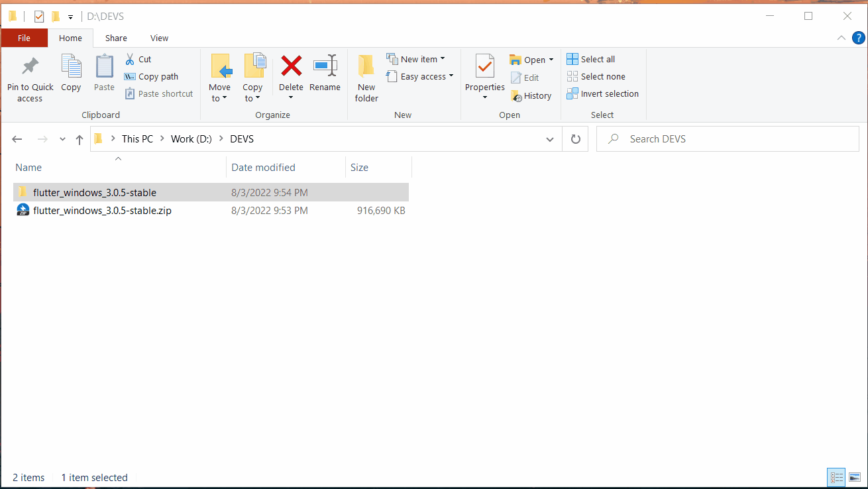This screenshot has height=489, width=868.
Task: Click Invert selection
Action: [603, 93]
